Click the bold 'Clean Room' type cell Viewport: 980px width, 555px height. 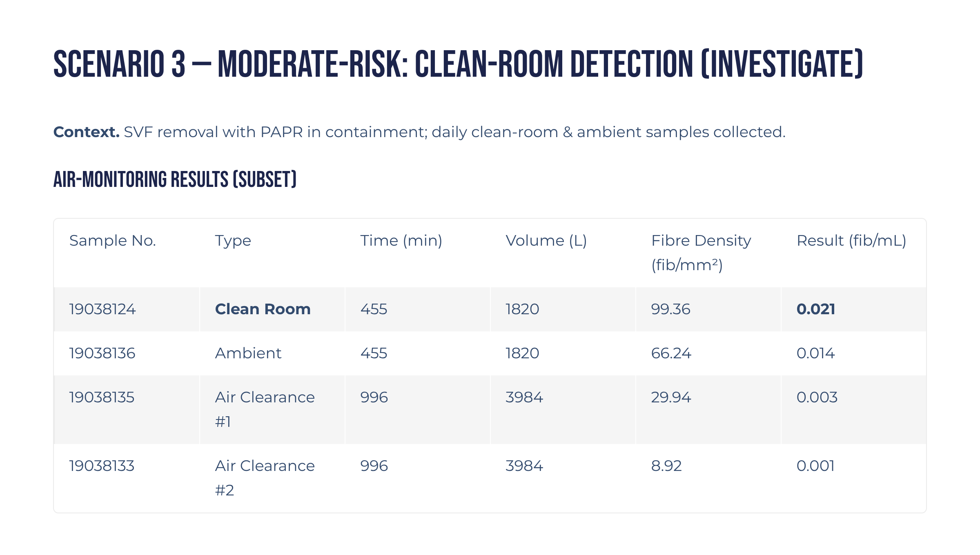point(263,309)
